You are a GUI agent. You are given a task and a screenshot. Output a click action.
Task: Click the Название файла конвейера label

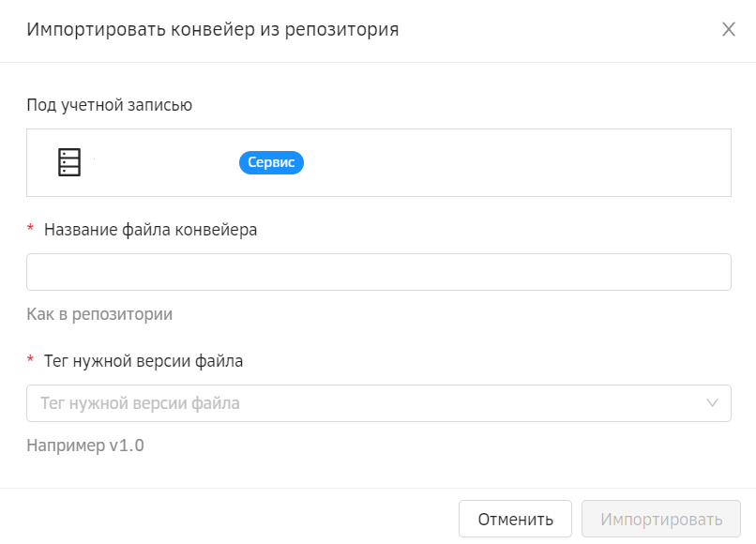(150, 230)
